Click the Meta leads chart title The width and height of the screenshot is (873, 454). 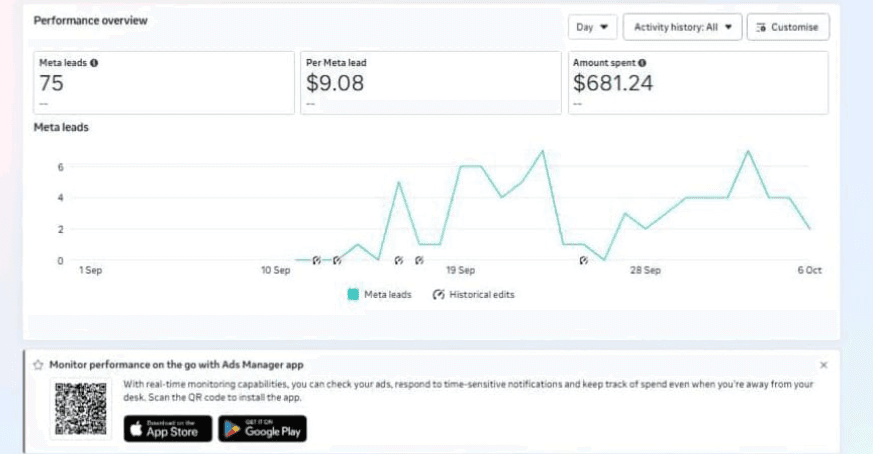61,127
